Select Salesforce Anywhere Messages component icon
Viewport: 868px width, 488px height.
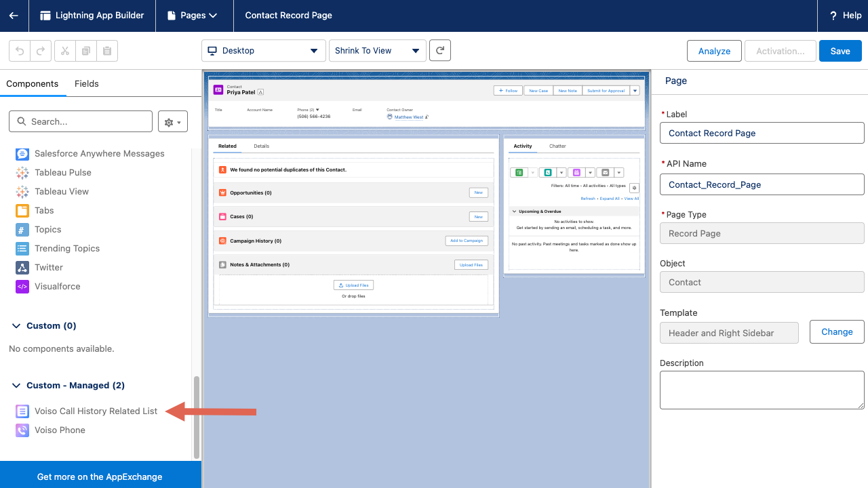pyautogui.click(x=22, y=154)
